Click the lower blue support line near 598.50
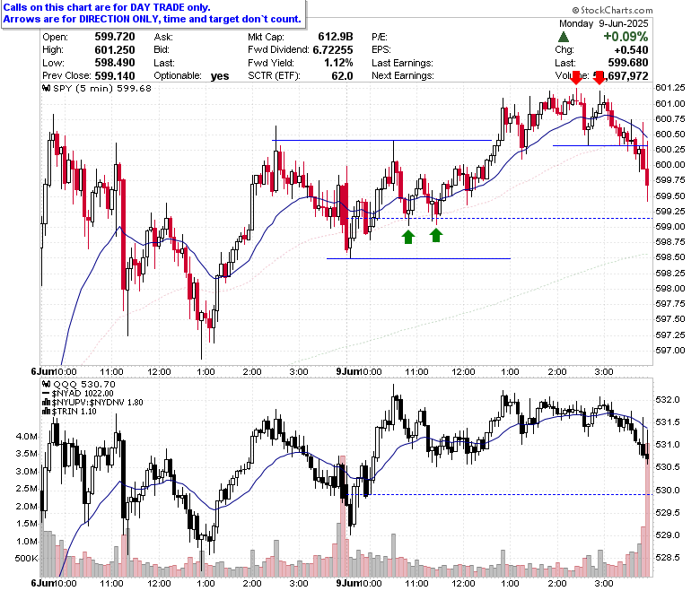Viewport: 700px width, 591px height. (x=418, y=258)
